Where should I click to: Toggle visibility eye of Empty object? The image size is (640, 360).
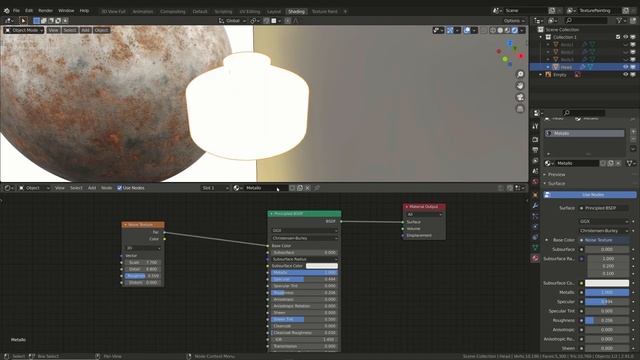[625, 75]
